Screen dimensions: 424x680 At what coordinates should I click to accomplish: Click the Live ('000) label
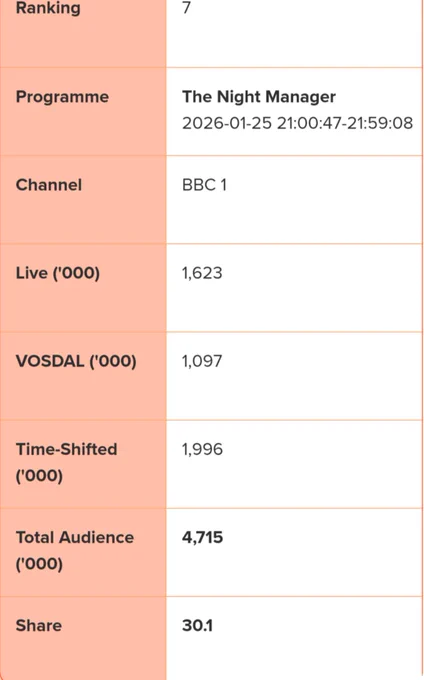[x=58, y=274]
